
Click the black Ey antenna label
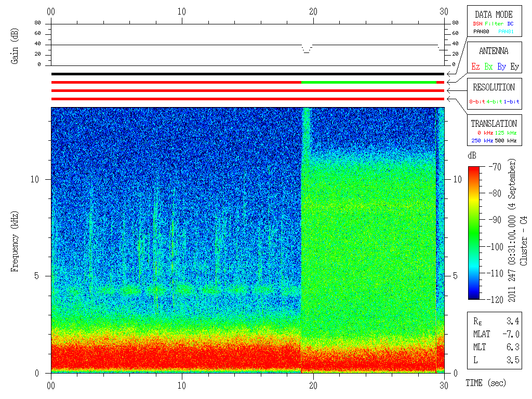click(515, 66)
